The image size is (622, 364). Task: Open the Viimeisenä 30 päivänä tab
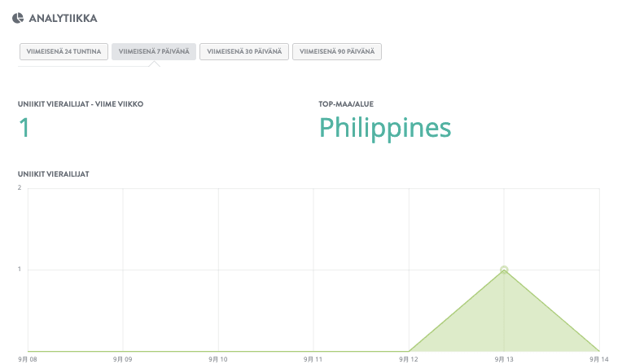[244, 51]
